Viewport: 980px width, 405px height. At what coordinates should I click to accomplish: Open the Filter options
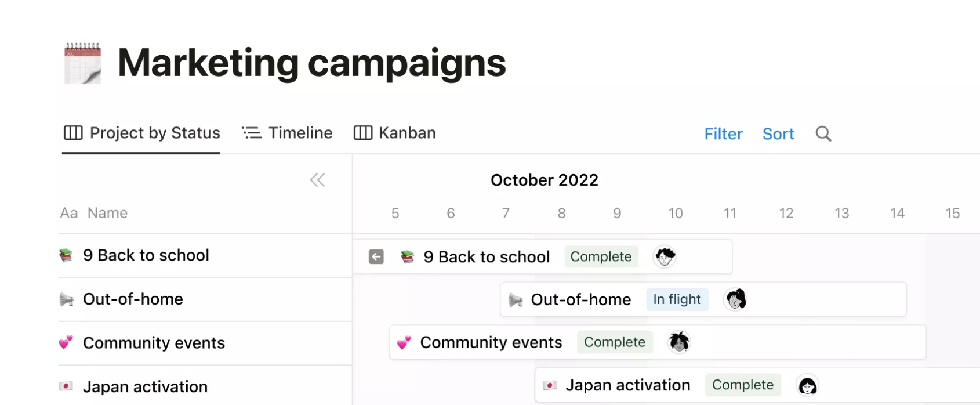pyautogui.click(x=723, y=134)
